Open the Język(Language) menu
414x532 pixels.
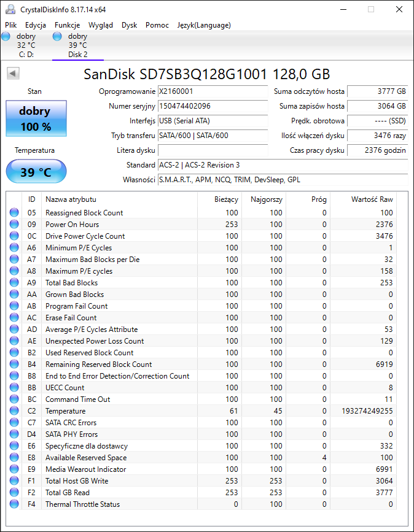click(x=204, y=25)
